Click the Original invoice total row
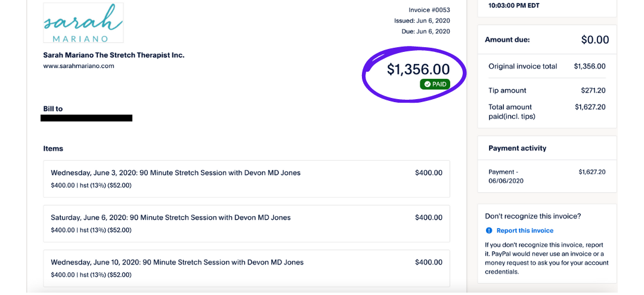The image size is (644, 295). coord(547,66)
